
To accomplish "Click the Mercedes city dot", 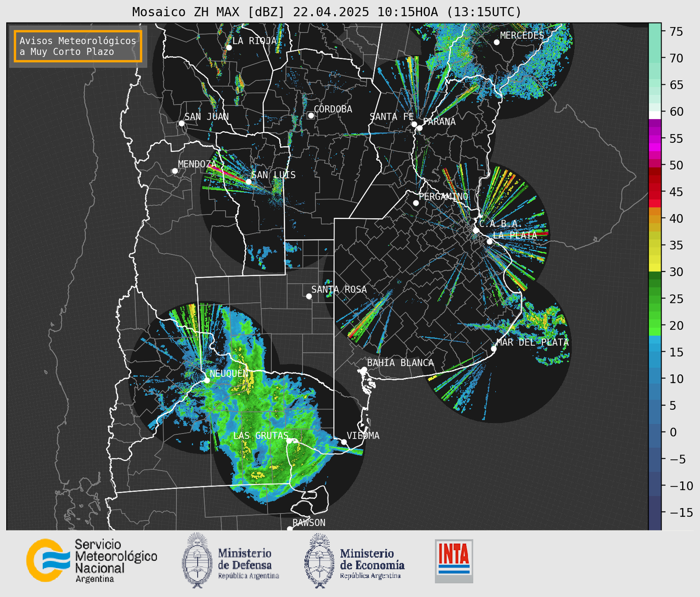I will point(497,42).
